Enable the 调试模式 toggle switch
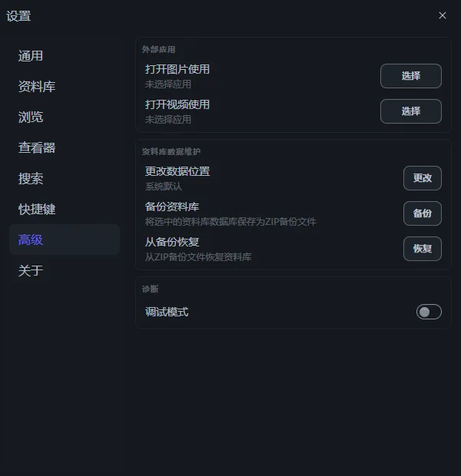This screenshot has width=461, height=476. point(429,312)
